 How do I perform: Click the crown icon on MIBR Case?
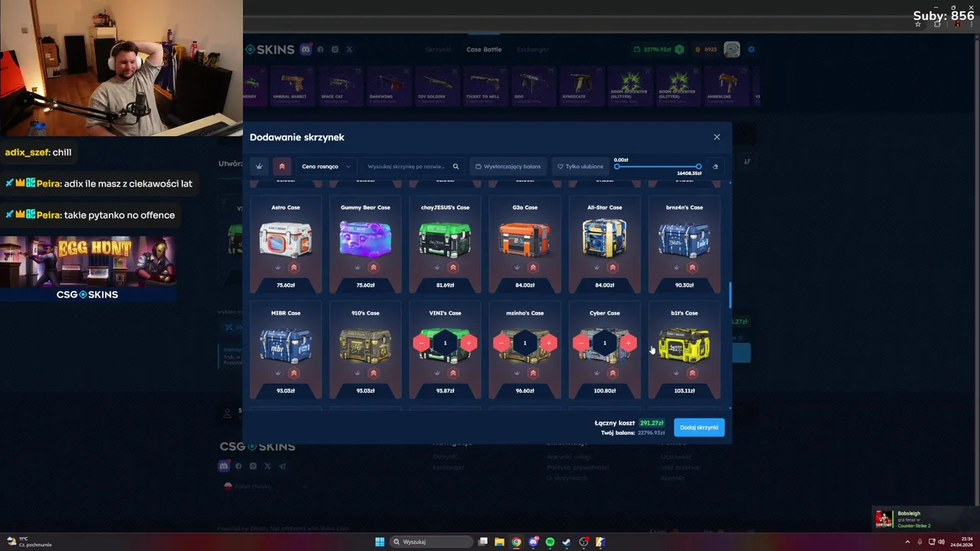278,373
